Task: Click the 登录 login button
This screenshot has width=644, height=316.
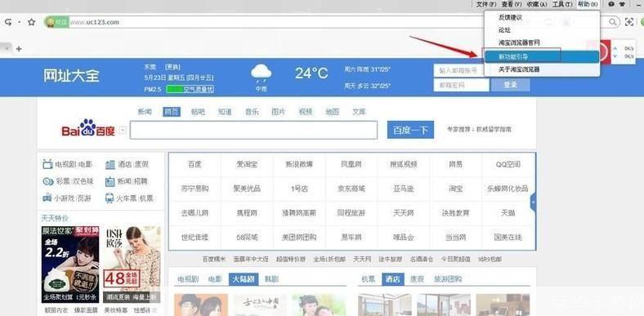Action: pyautogui.click(x=511, y=85)
